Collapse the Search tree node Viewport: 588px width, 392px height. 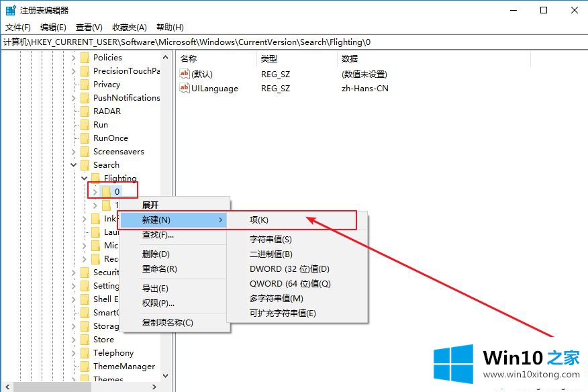(x=73, y=165)
